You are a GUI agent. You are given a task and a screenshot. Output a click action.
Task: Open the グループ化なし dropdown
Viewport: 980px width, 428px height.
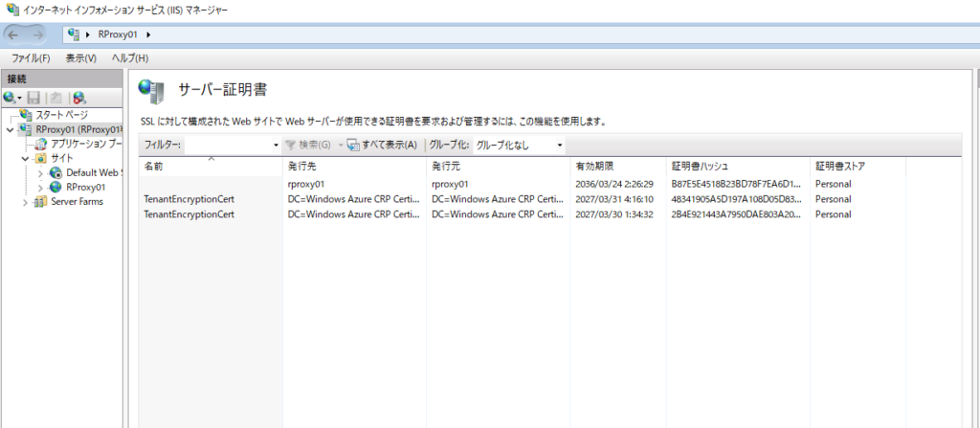(520, 146)
